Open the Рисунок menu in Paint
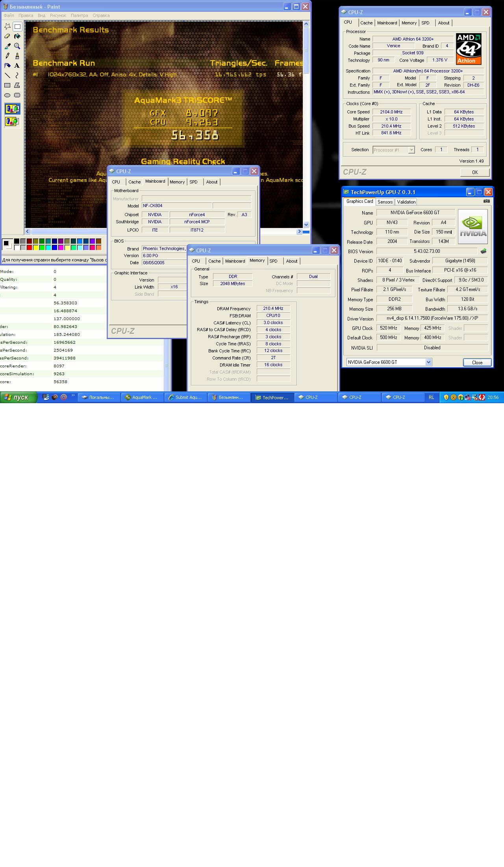Image resolution: width=504 pixels, height=867 pixels. click(x=58, y=15)
